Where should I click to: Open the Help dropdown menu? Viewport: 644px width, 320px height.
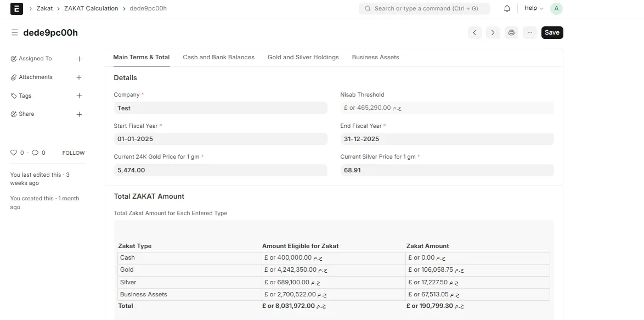pyautogui.click(x=532, y=8)
